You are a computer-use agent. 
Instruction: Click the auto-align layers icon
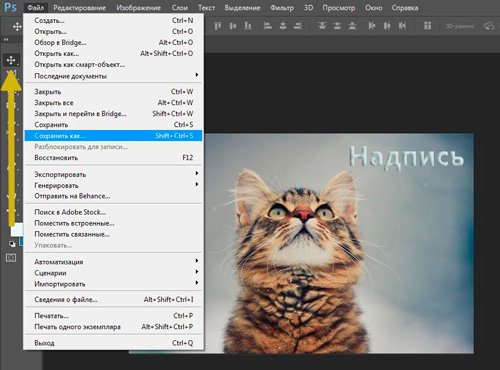click(x=427, y=26)
